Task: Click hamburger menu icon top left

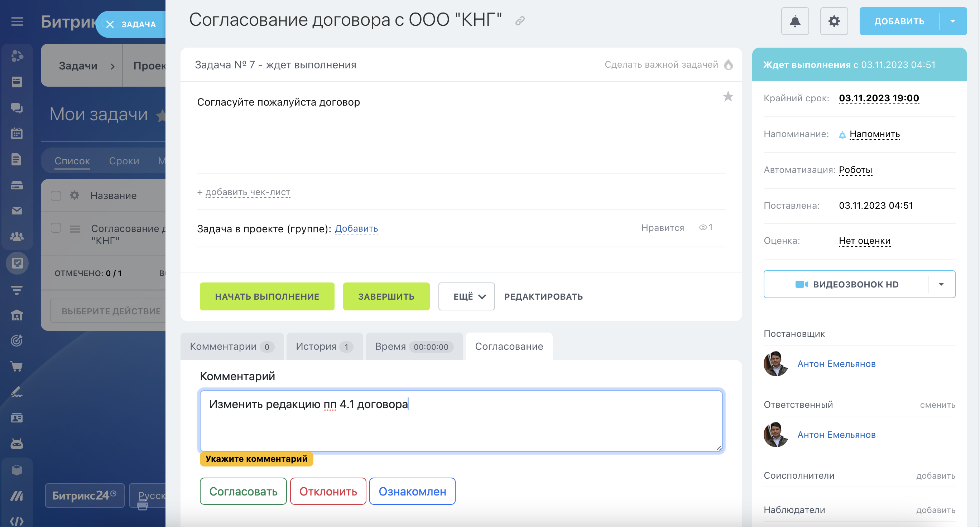Action: click(x=17, y=22)
